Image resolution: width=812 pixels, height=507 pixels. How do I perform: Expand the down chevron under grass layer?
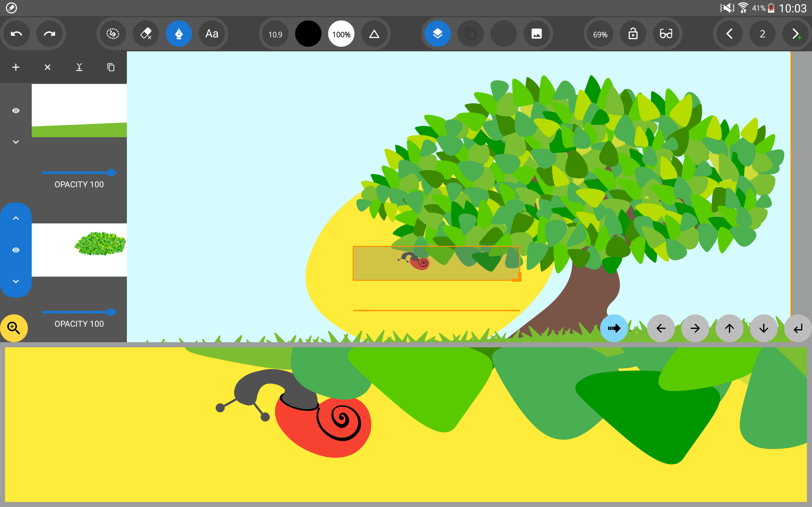tap(16, 142)
